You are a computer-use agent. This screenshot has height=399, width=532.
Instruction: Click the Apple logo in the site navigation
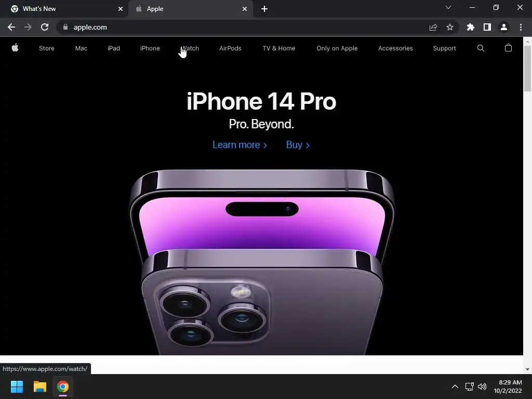tap(15, 48)
